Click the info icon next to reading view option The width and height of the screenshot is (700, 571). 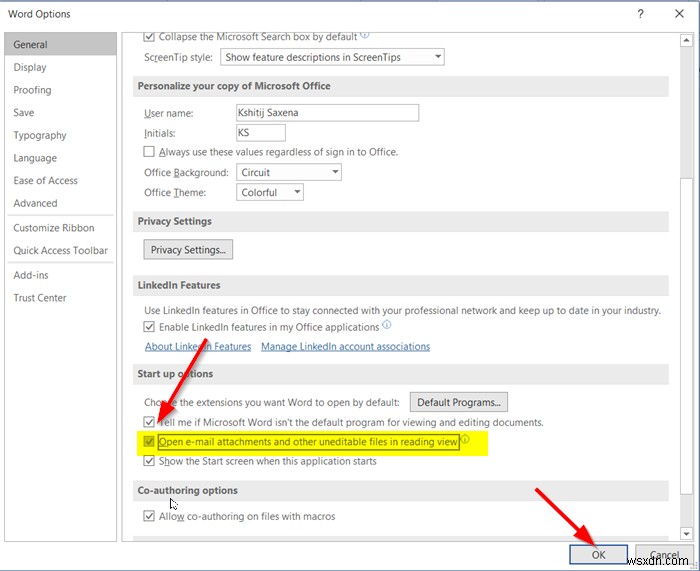465,441
